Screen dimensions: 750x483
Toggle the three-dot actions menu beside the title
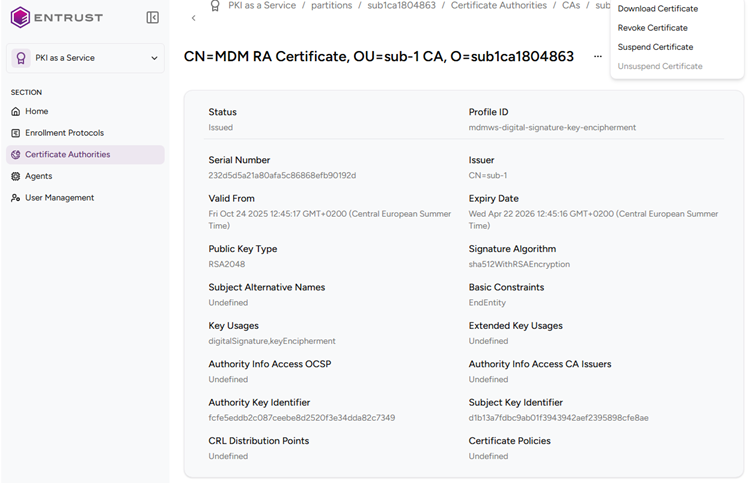tap(598, 57)
